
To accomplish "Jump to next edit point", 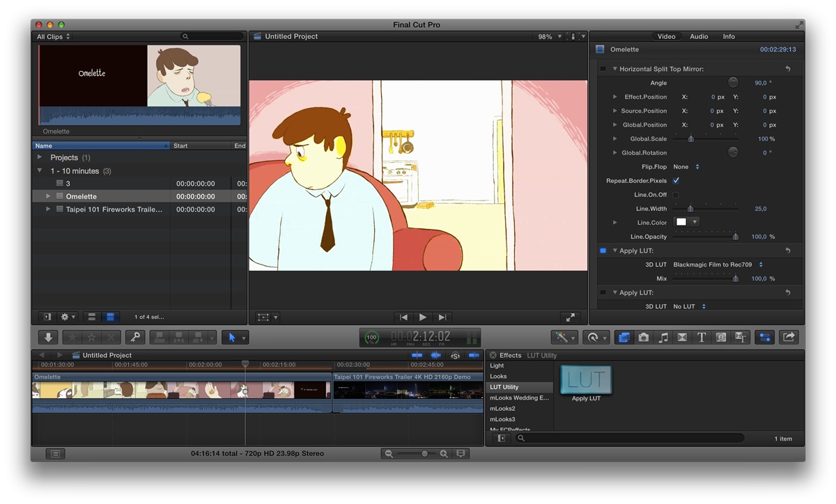I will [442, 317].
